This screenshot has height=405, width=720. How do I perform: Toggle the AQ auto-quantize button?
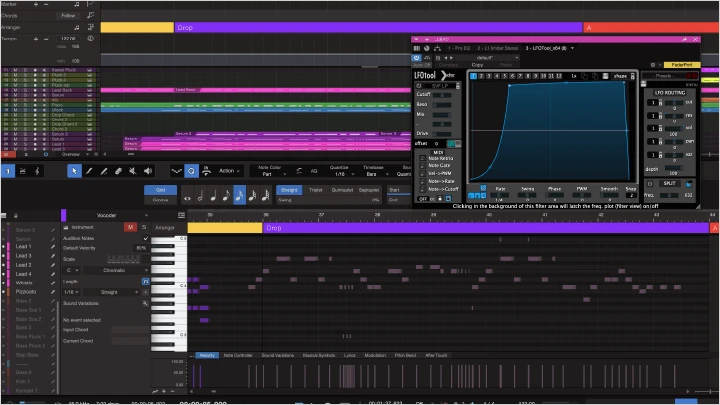point(314,171)
